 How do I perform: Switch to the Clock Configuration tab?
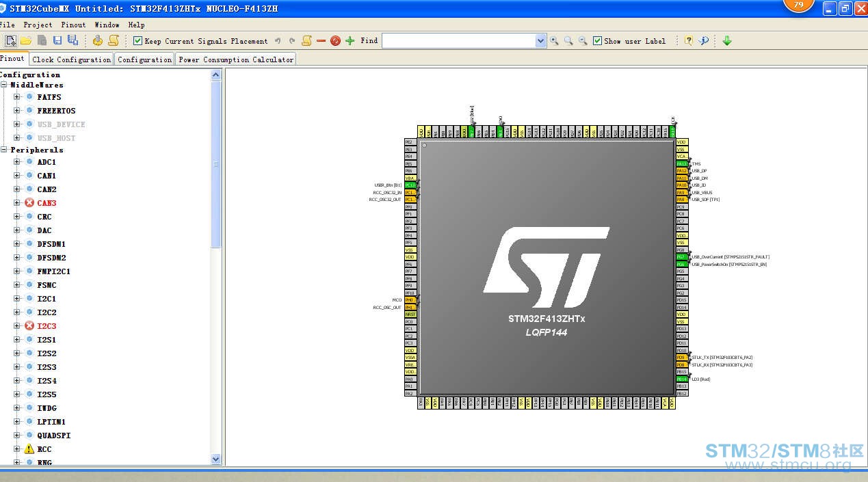(x=72, y=59)
